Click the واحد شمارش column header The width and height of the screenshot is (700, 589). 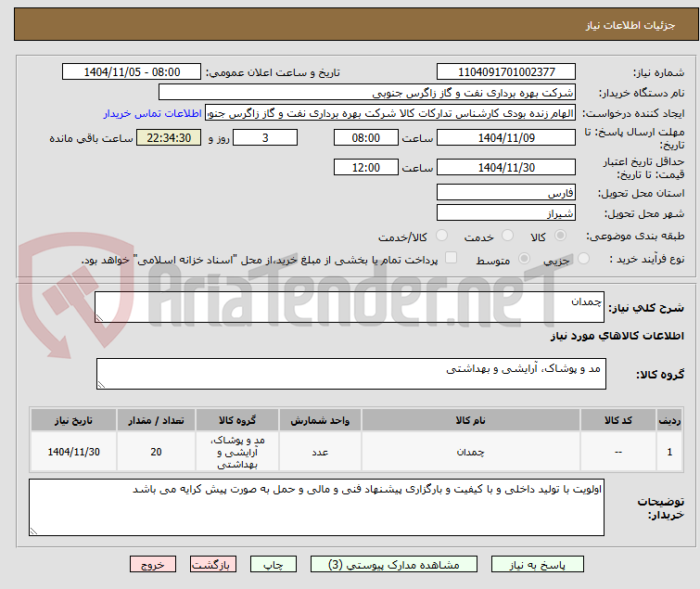tap(320, 420)
